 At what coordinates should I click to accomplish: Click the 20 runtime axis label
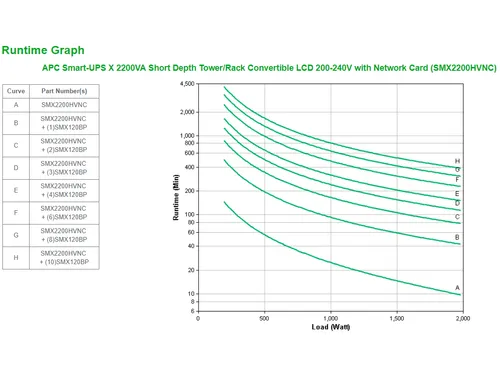click(191, 270)
